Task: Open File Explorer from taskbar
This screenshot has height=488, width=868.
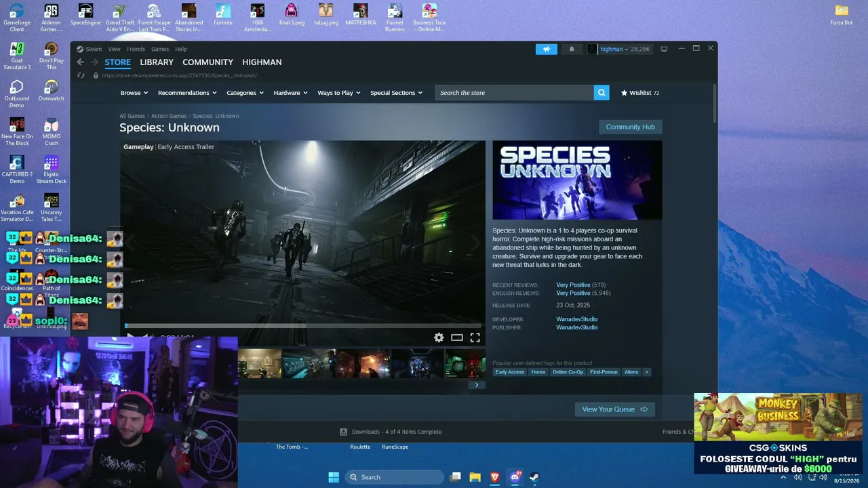Action: coord(475,477)
